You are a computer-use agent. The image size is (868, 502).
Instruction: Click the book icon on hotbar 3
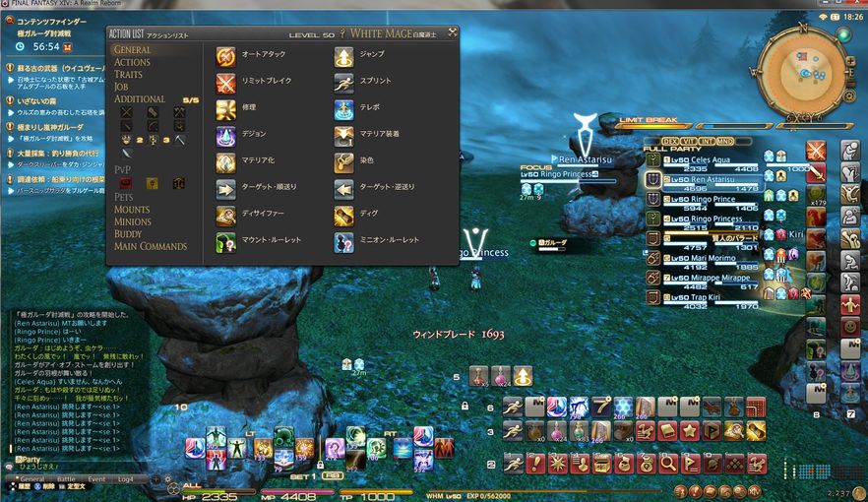[667, 430]
